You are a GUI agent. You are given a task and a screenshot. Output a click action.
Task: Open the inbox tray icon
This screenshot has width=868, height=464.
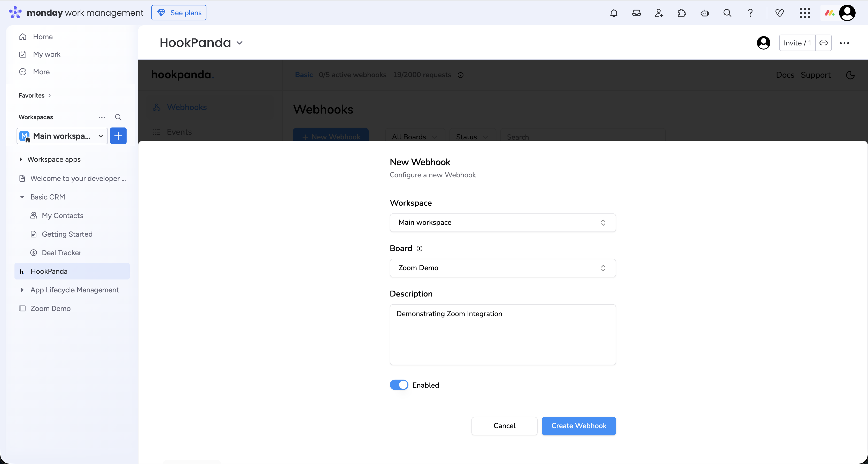(x=636, y=13)
